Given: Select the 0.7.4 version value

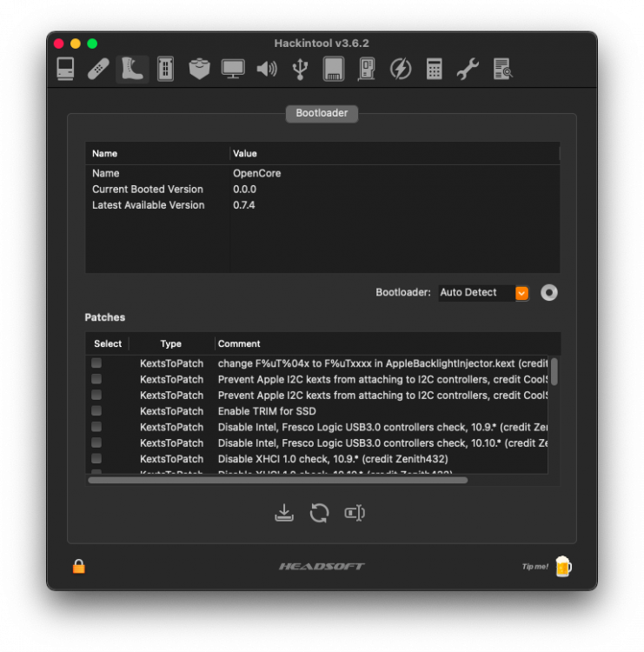Looking at the screenshot, I should point(244,205).
